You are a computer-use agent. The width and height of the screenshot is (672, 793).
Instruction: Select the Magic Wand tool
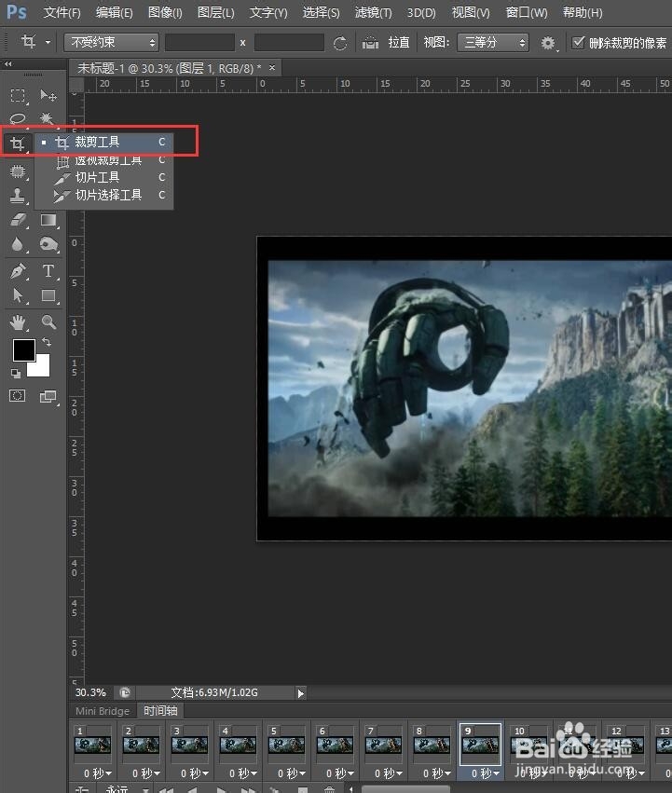[47, 119]
